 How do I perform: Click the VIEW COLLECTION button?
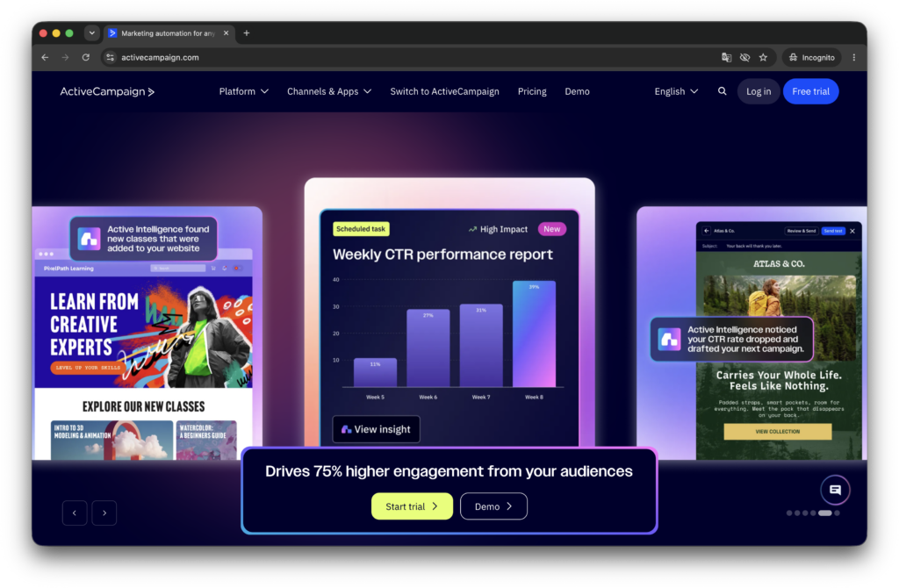[x=778, y=432]
